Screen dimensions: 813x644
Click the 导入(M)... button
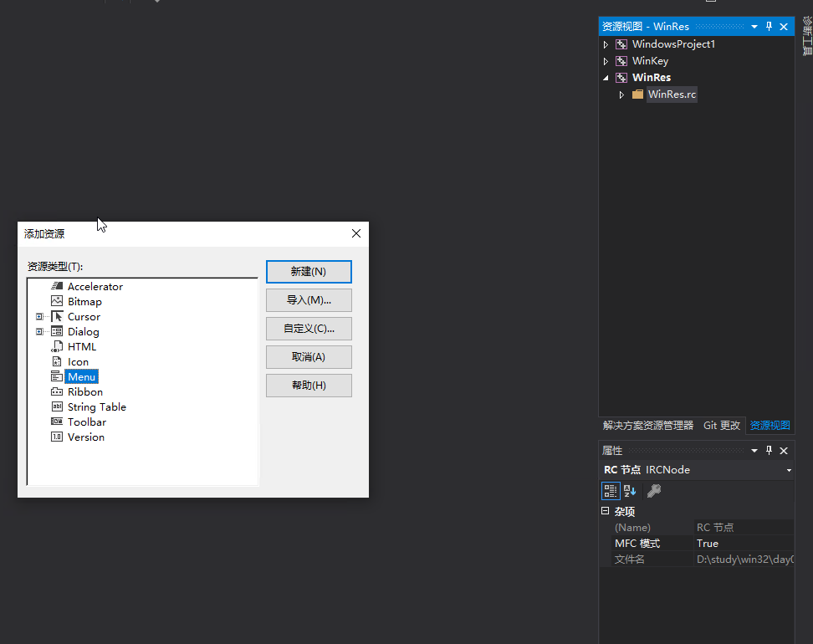[309, 300]
